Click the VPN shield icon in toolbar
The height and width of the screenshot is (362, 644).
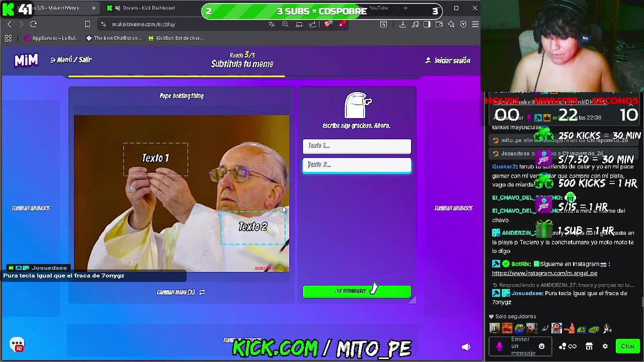point(463,24)
